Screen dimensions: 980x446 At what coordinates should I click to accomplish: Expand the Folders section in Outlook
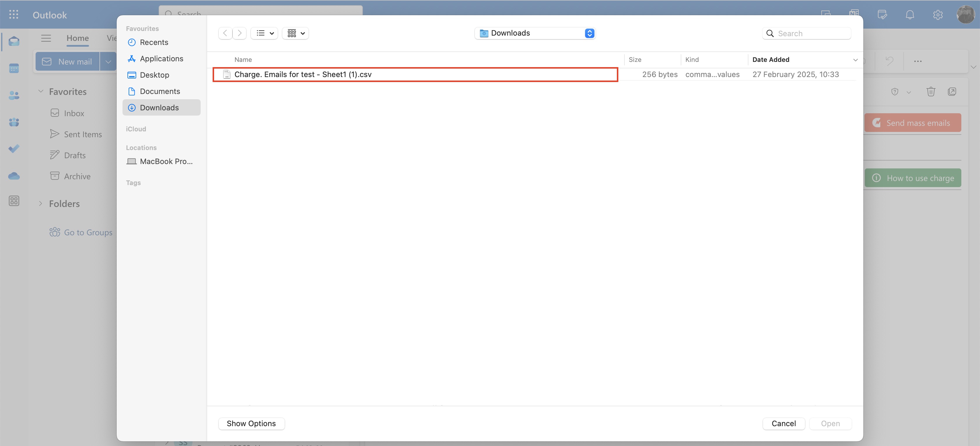click(41, 204)
